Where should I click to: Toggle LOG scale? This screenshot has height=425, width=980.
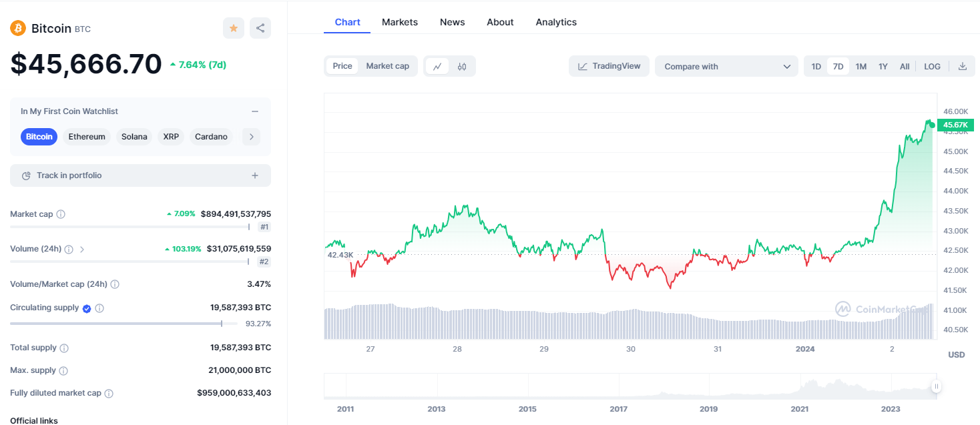tap(932, 66)
